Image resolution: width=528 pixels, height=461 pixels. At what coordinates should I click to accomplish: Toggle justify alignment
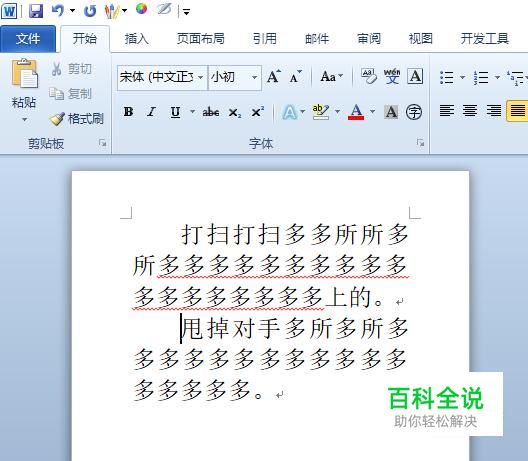(517, 110)
